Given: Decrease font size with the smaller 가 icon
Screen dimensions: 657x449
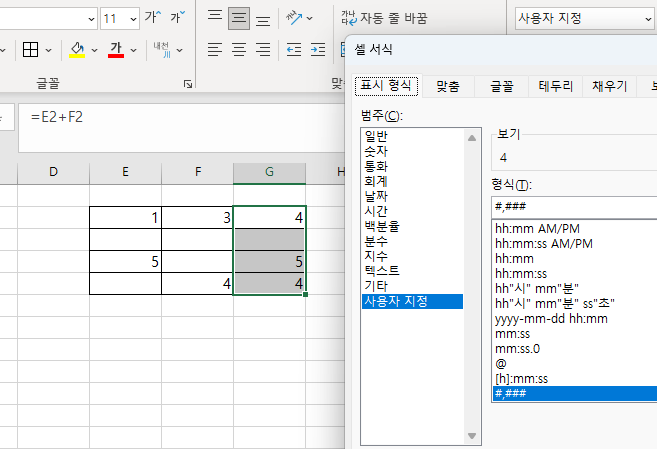Looking at the screenshot, I should 177,18.
